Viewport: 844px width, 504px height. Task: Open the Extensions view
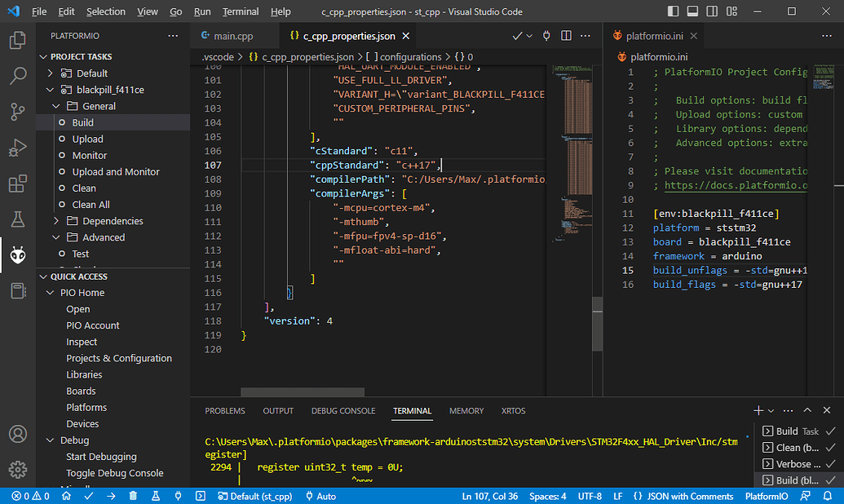[18, 183]
